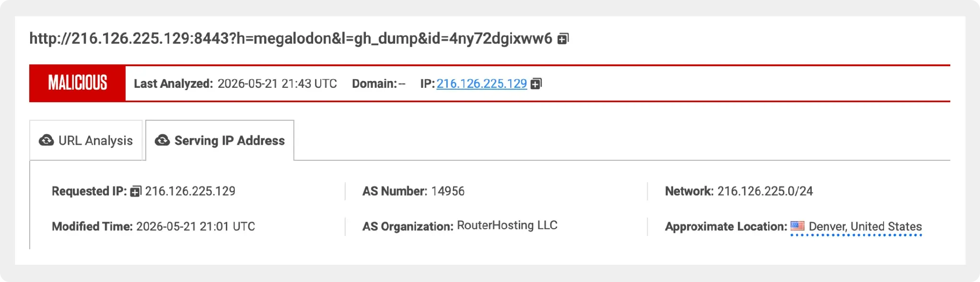
Task: Click the Requested IP address value
Action: coord(190,191)
